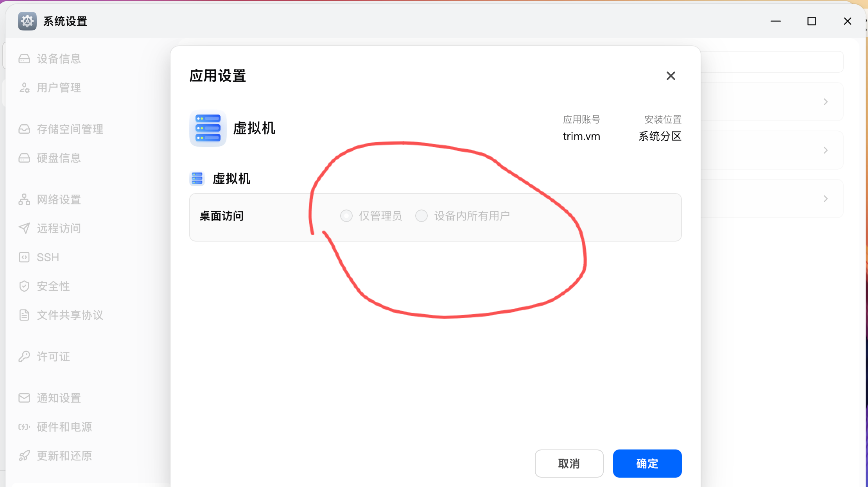The height and width of the screenshot is (487, 868).
Task: Expand the third chevron row on right
Action: [x=825, y=199]
